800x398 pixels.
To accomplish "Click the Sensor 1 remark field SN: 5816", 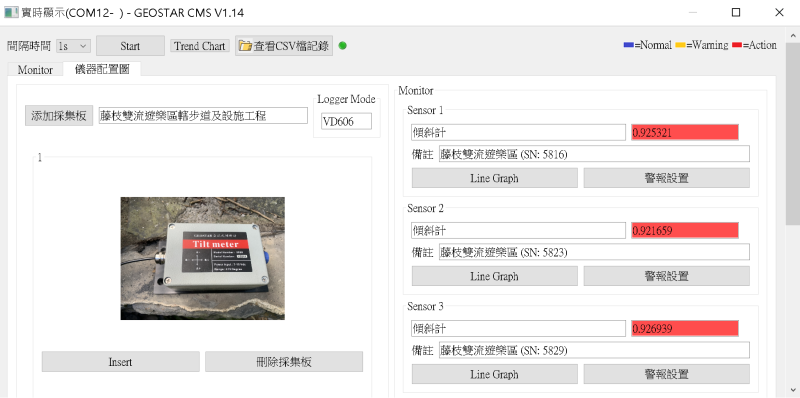I will (594, 154).
